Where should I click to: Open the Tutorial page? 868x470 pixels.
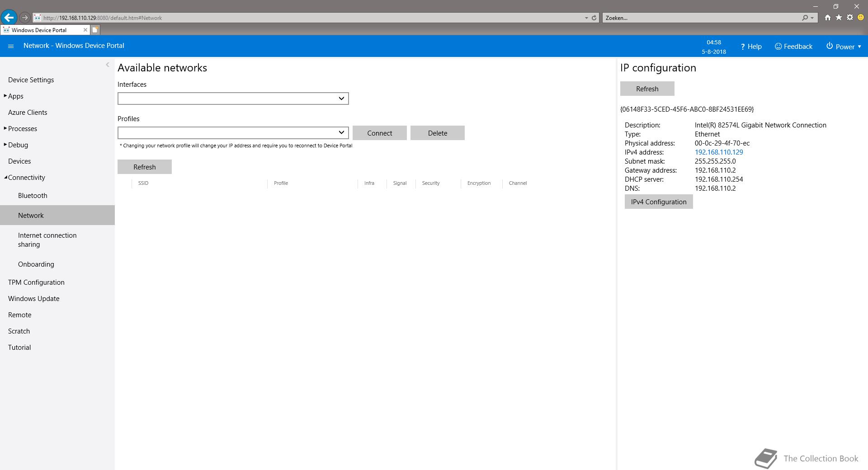pos(19,348)
